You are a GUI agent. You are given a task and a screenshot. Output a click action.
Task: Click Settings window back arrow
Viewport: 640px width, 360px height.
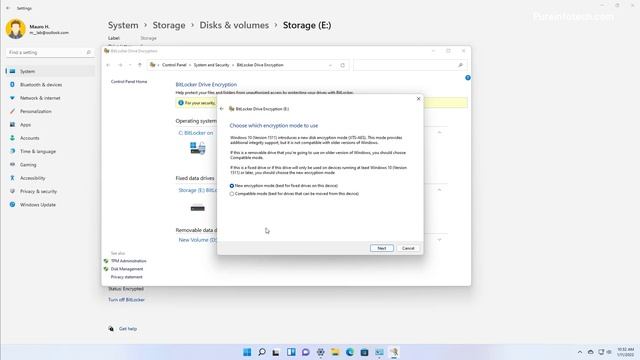[8, 8]
